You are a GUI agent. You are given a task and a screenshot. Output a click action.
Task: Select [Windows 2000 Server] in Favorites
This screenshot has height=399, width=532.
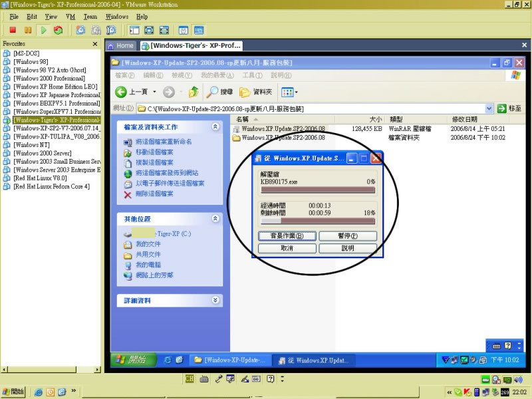(x=43, y=153)
